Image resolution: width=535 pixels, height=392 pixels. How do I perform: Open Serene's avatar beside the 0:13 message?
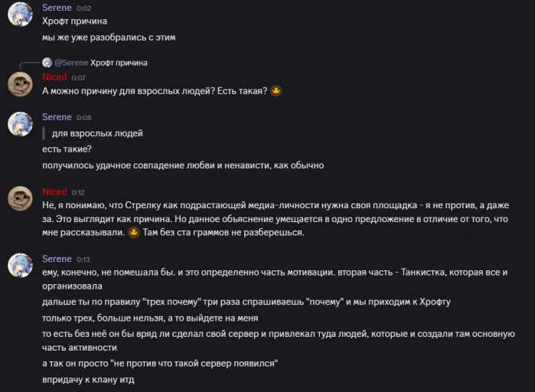(x=20, y=265)
